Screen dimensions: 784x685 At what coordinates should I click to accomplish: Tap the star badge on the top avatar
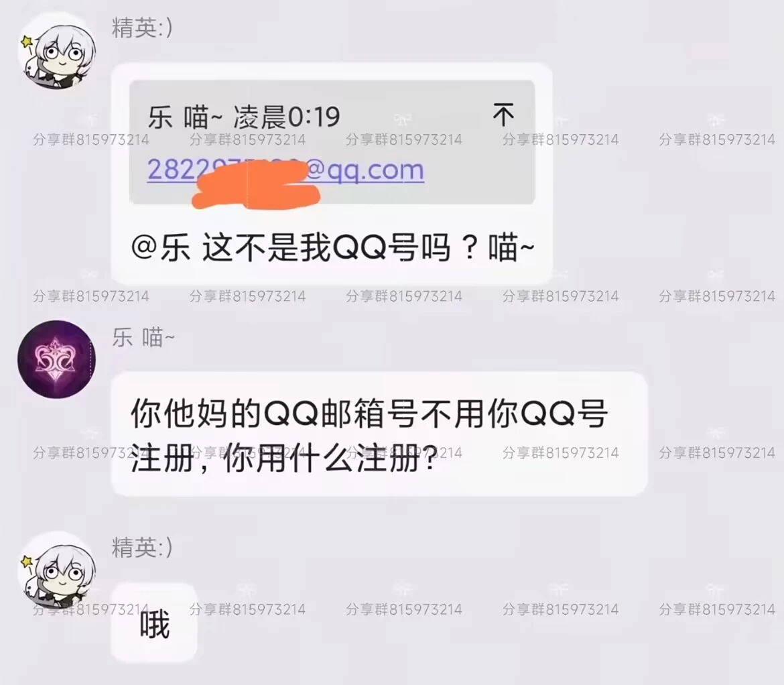point(26,42)
